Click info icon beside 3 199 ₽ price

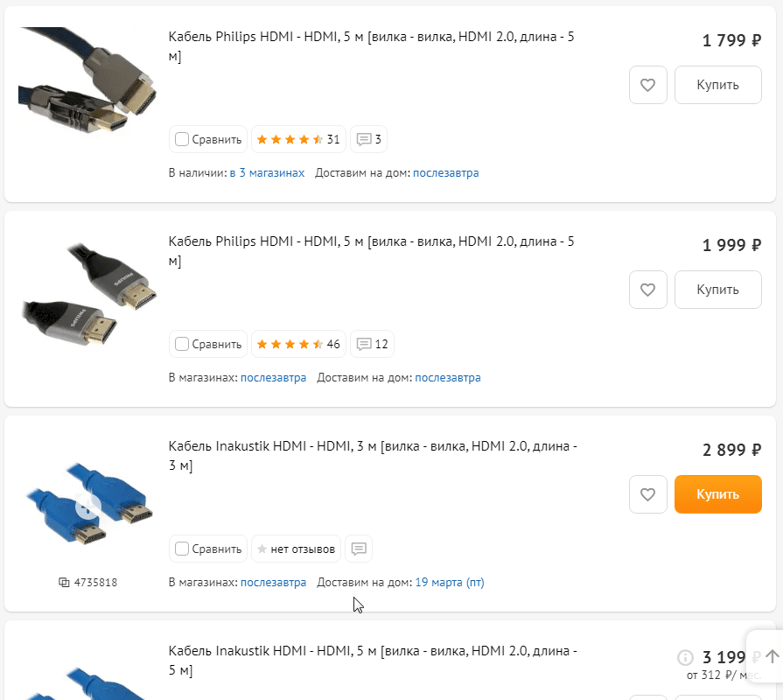point(686,657)
